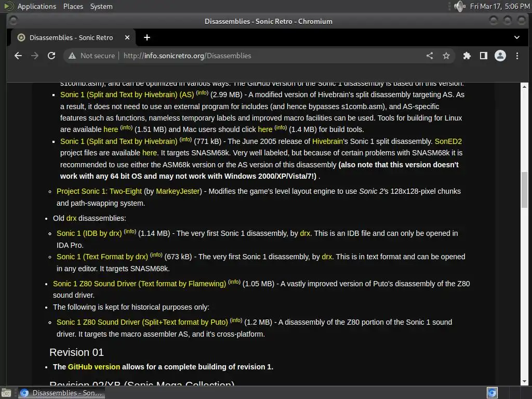The image size is (532, 399).
Task: Click the Revision 01 heading
Action: [x=77, y=352]
